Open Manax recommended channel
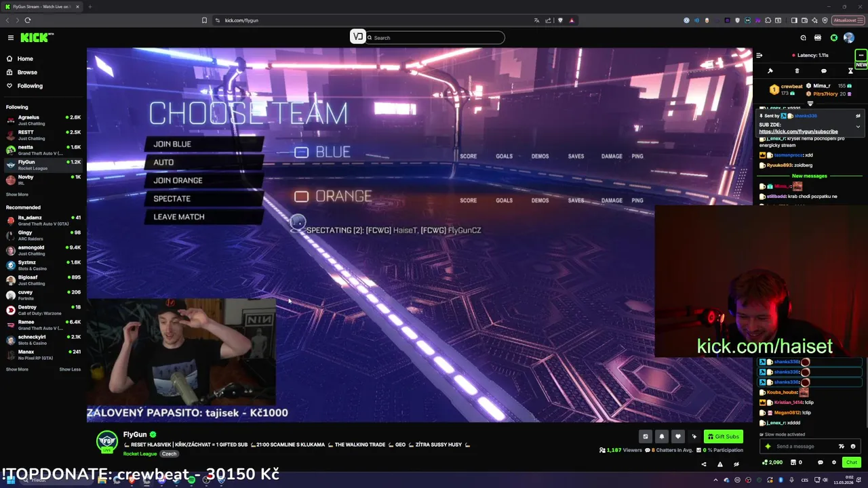868x488 pixels. [43, 354]
